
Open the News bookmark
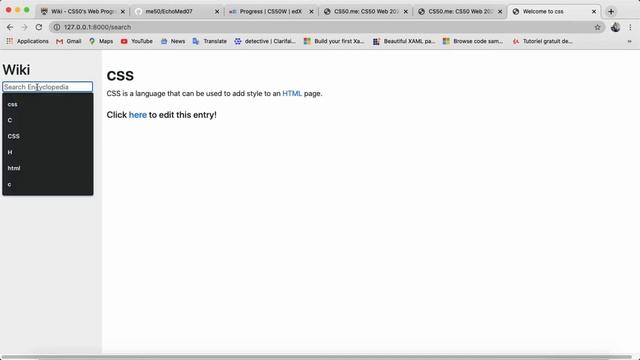[x=173, y=41]
